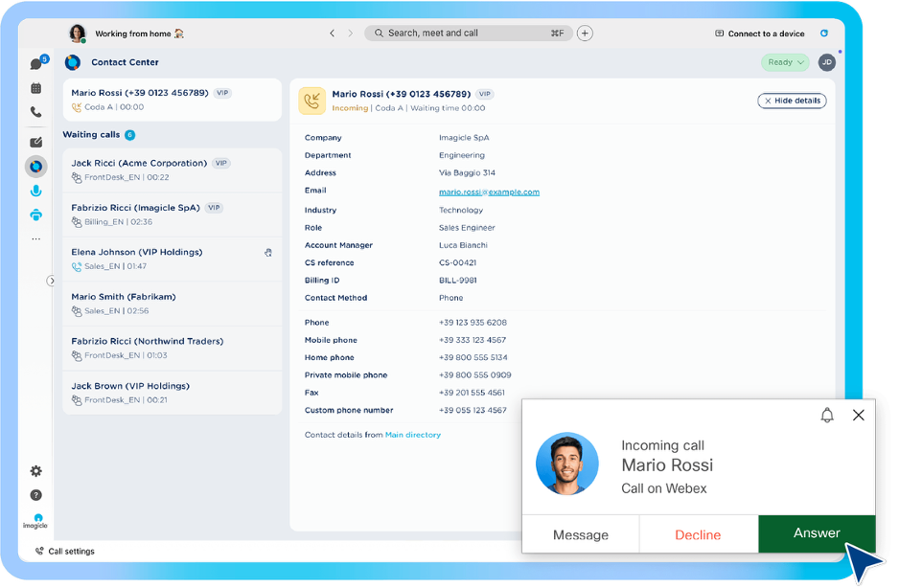
Task: Go forward with the right arrow
Action: pos(351,34)
